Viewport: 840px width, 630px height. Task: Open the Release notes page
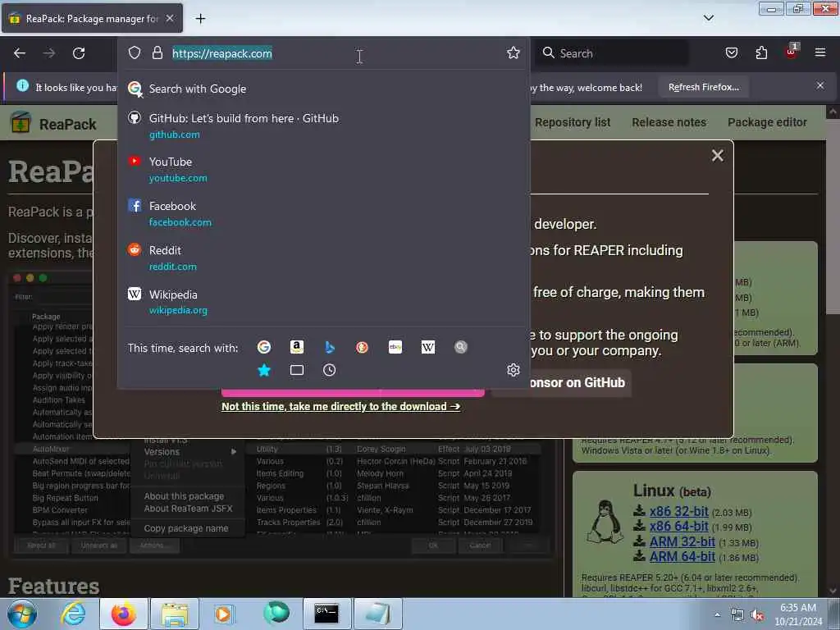point(669,122)
